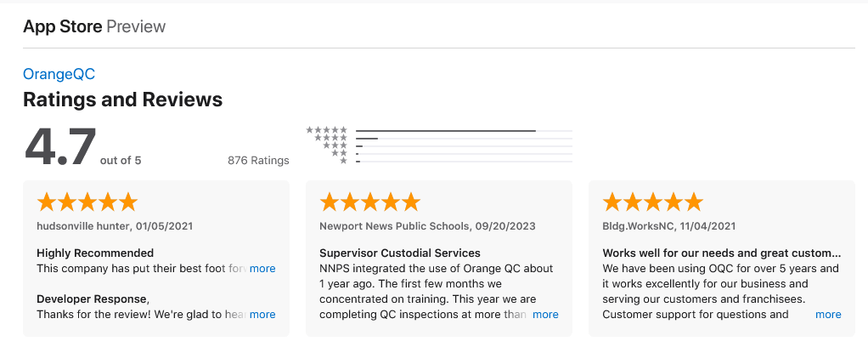Screen dimensions: 868x347
Task: Expand the Newport News Public Schools review
Action: click(545, 315)
